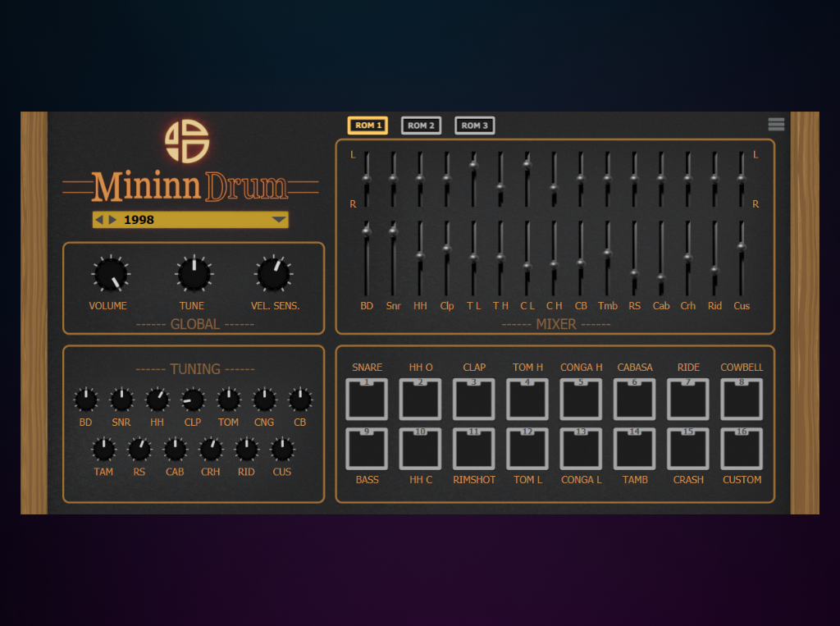Viewport: 840px width, 626px height.
Task: Trigger the Bass drum pad 9
Action: (x=367, y=449)
